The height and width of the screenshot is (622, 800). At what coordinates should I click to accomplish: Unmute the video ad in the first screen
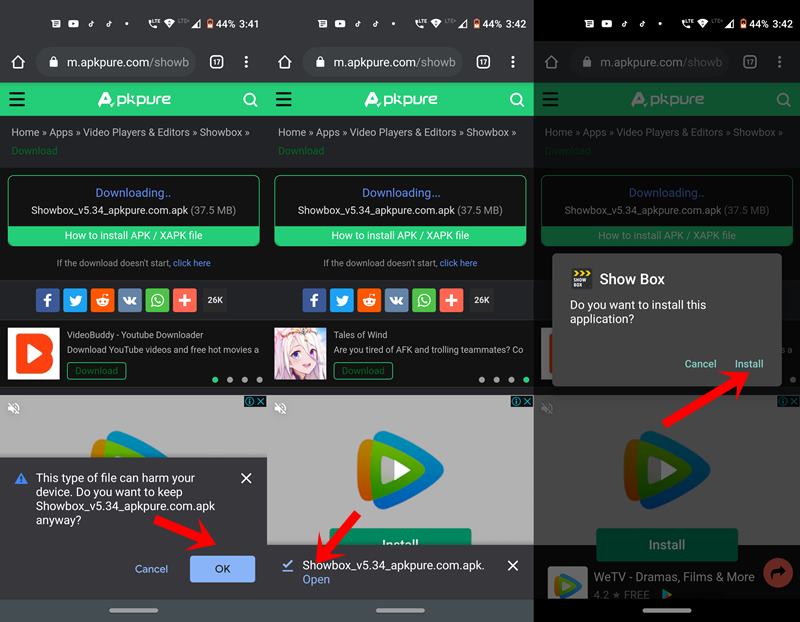(14, 408)
